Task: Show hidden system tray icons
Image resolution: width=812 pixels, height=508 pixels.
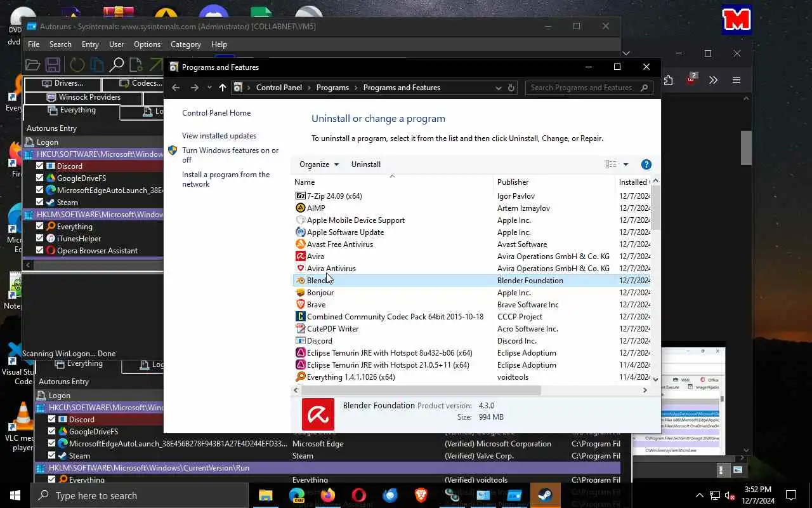Action: [x=700, y=496]
